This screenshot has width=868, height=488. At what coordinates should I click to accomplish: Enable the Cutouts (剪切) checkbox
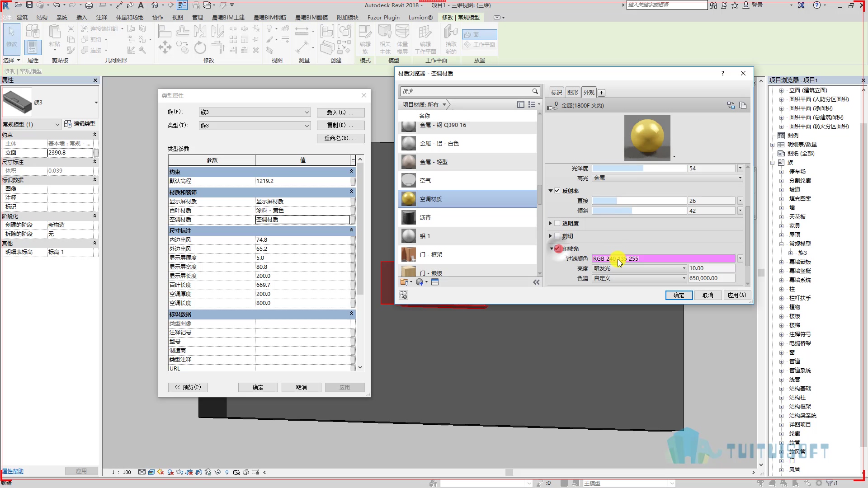[x=557, y=236]
